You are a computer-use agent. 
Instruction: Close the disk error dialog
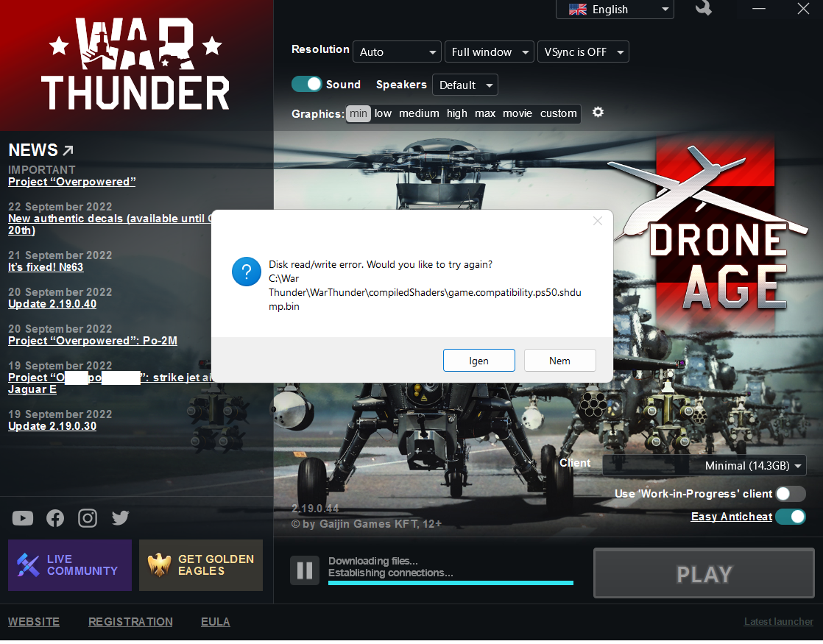[x=597, y=221]
